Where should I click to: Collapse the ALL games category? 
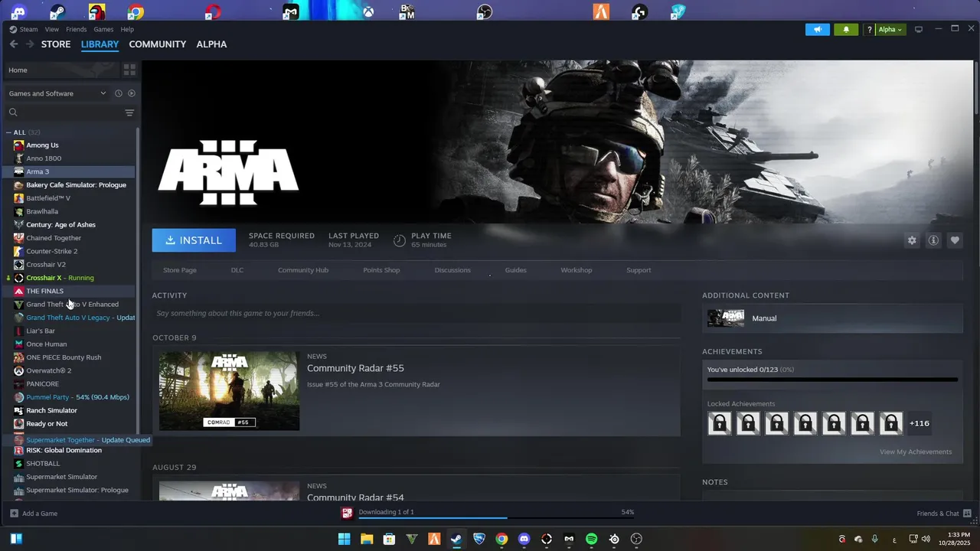tap(8, 132)
